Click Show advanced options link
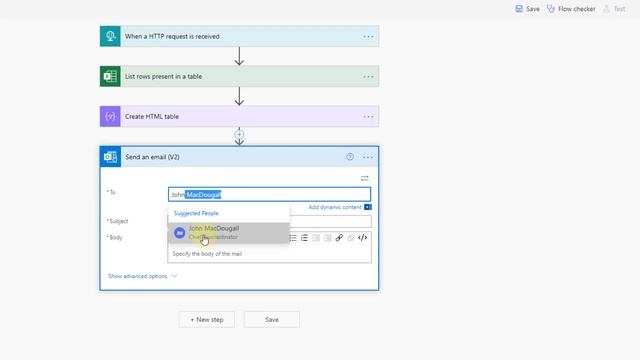Viewport: 640px width, 360px height. point(138,276)
